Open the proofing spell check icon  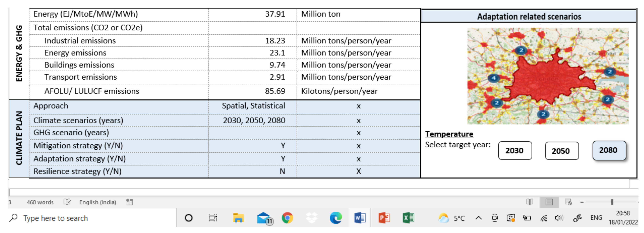tap(67, 202)
